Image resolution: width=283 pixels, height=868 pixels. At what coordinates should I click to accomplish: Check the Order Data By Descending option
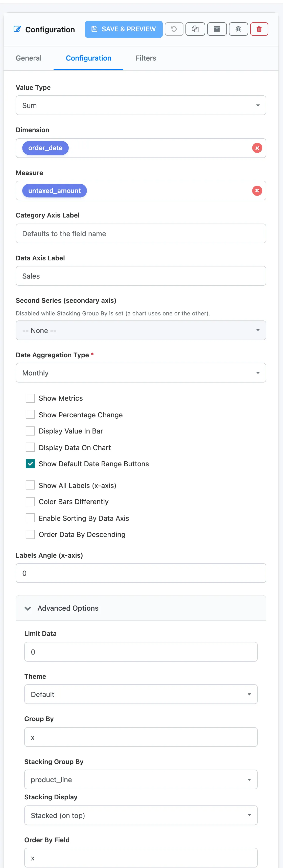coord(30,534)
